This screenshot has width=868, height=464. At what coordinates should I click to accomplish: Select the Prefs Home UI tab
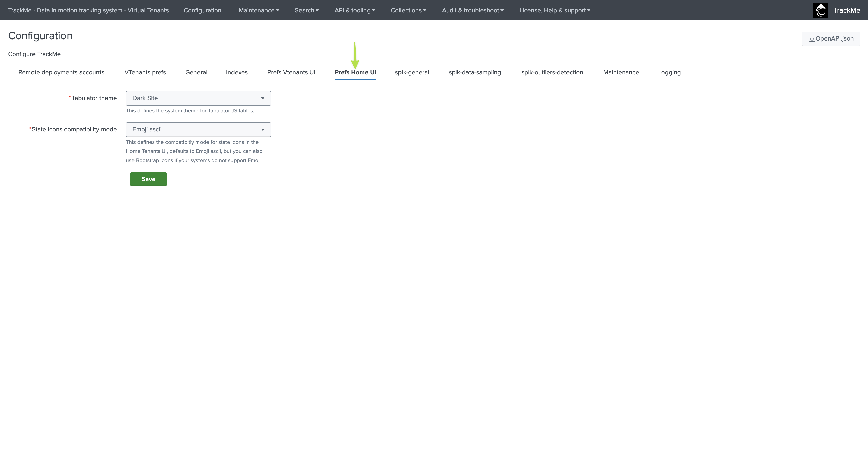[355, 72]
